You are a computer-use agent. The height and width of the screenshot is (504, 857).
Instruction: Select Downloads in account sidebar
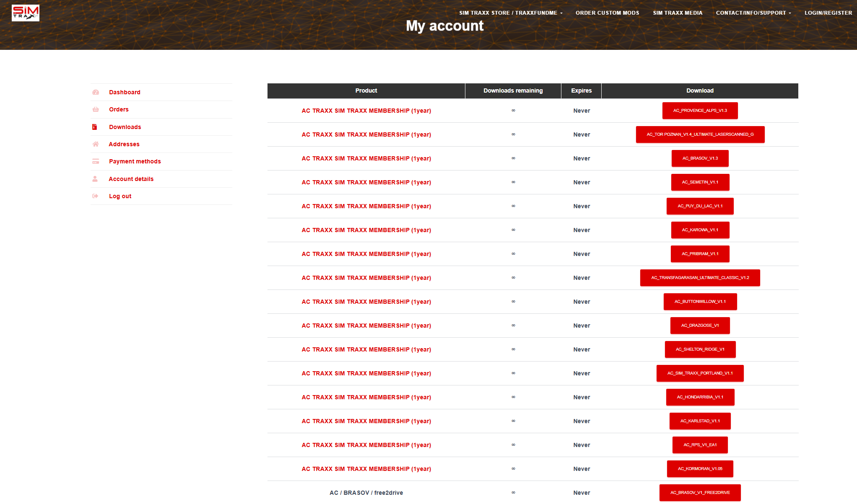point(125,127)
